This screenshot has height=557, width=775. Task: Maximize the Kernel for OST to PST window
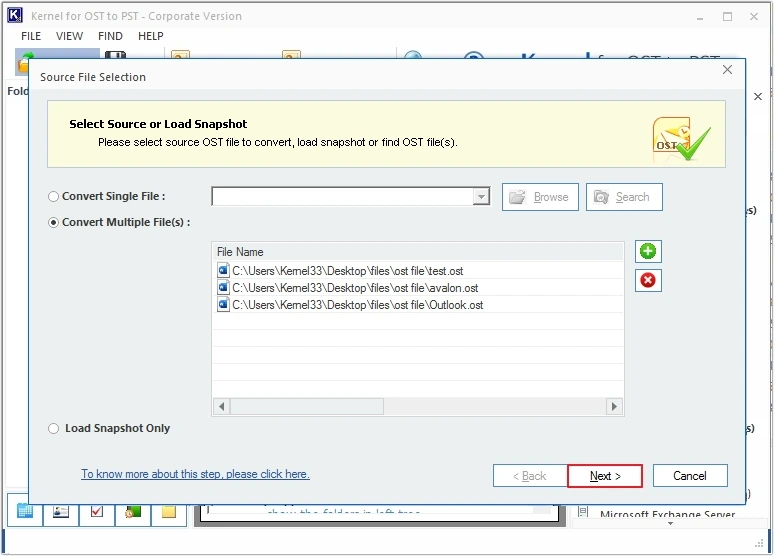tap(727, 16)
